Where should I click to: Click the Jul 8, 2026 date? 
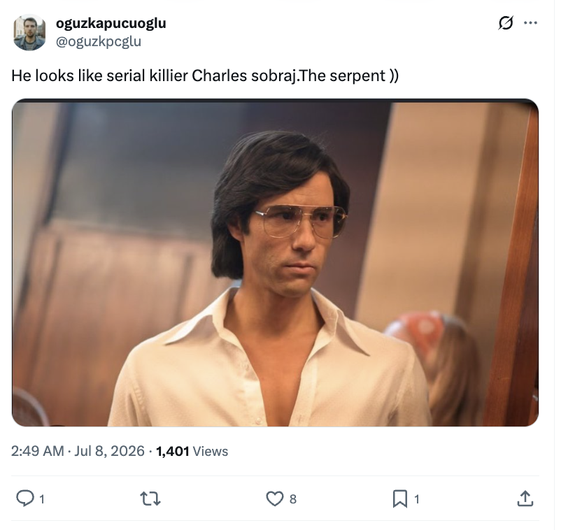pos(109,451)
